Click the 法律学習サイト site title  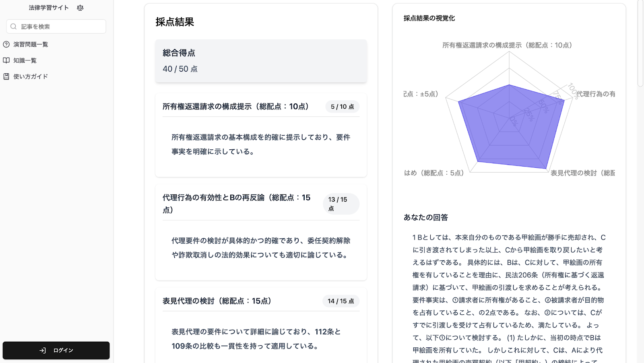(x=49, y=8)
